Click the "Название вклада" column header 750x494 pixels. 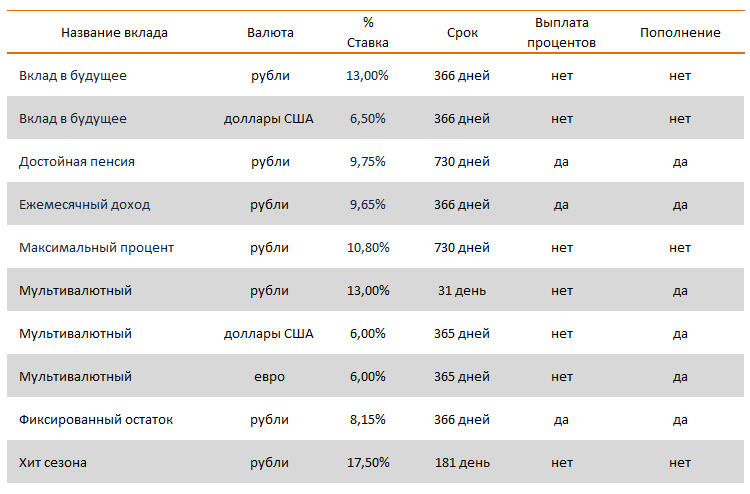click(x=114, y=33)
